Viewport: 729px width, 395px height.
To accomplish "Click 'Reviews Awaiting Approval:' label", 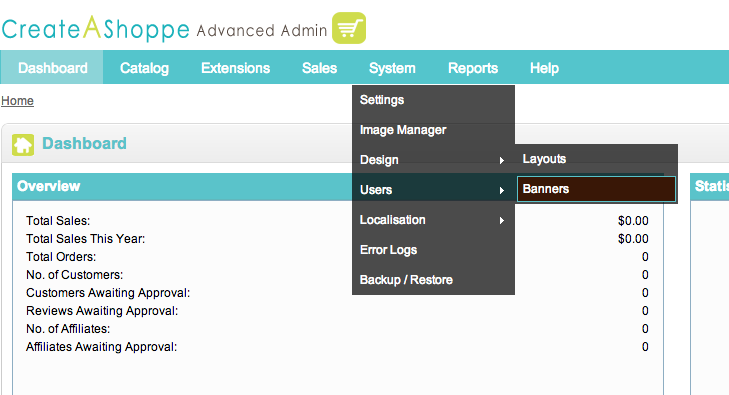I will tap(102, 311).
